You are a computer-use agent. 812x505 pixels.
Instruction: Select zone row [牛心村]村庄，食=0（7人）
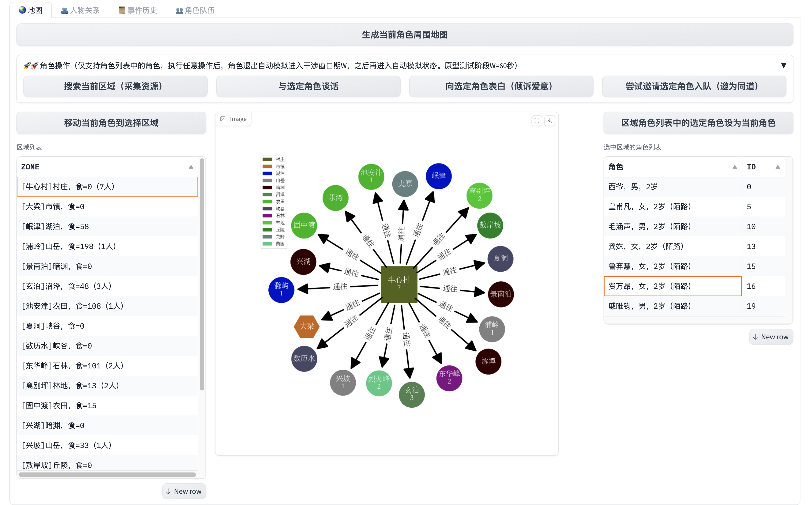pos(107,187)
